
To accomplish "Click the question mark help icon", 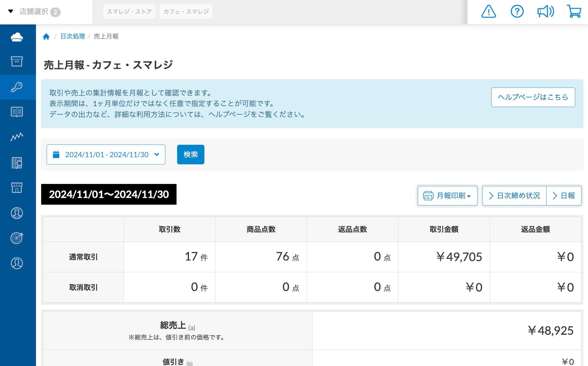I will coord(517,12).
